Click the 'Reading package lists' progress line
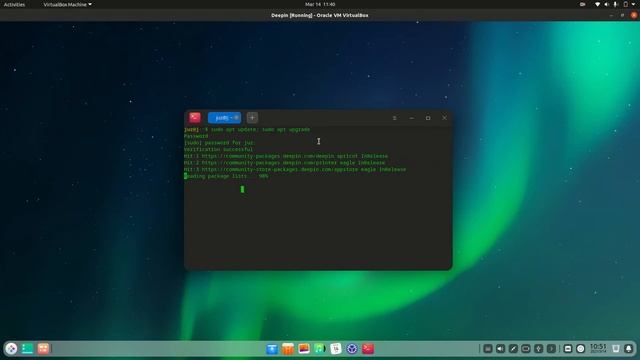Image resolution: width=640 pixels, height=360 pixels. (x=226, y=176)
